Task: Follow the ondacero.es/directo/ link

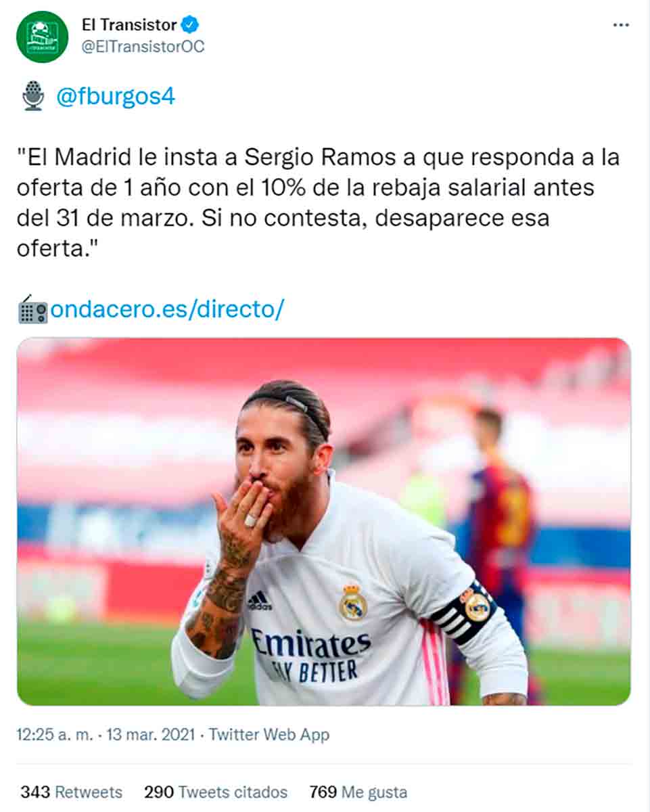Action: point(167,310)
